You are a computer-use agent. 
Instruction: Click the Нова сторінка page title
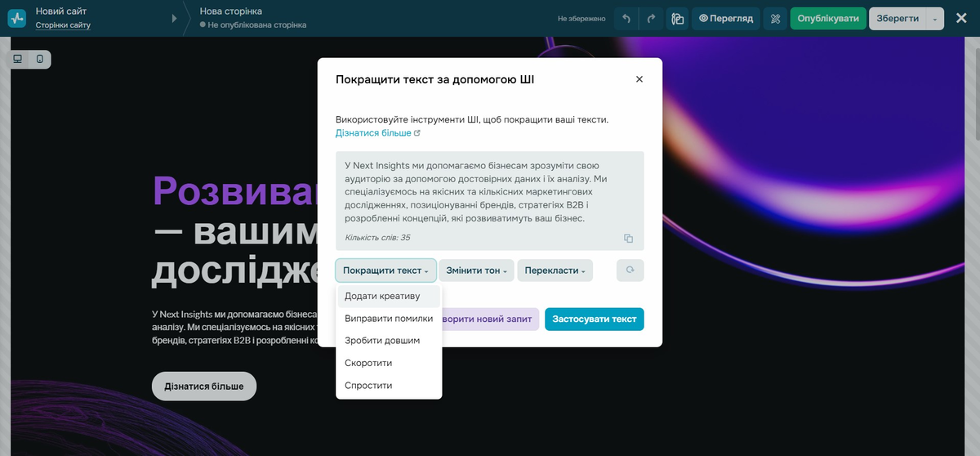[x=231, y=11]
